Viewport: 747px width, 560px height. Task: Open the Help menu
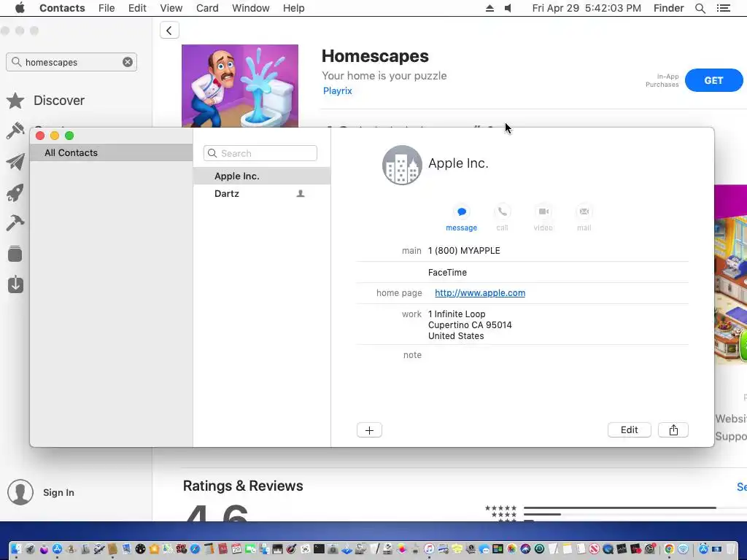tap(293, 8)
